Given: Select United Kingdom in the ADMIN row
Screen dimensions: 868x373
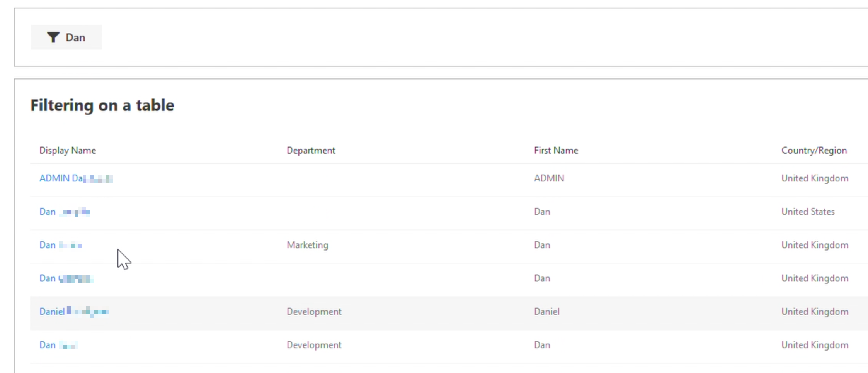Looking at the screenshot, I should pos(815,178).
